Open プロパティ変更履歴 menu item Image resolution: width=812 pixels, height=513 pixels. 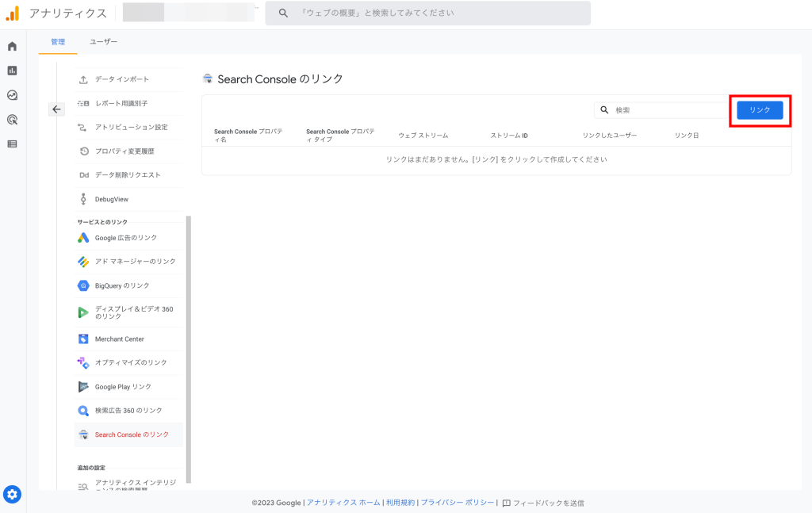128,151
